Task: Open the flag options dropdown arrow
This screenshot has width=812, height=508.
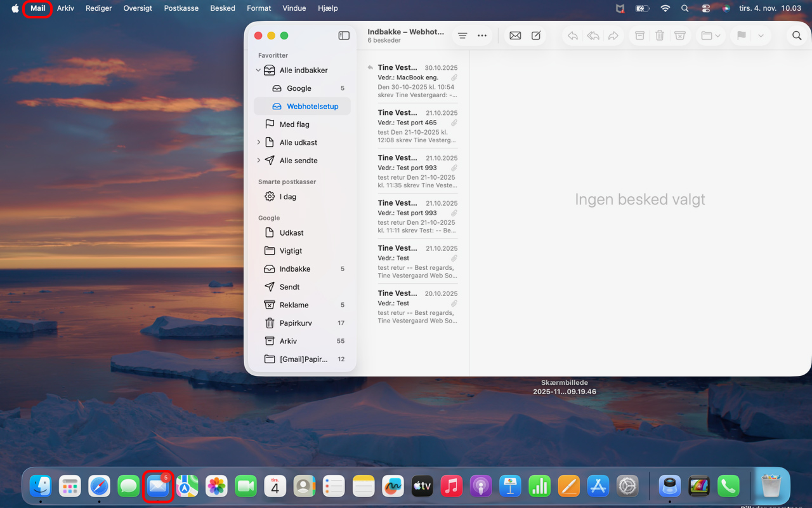Action: click(x=761, y=36)
